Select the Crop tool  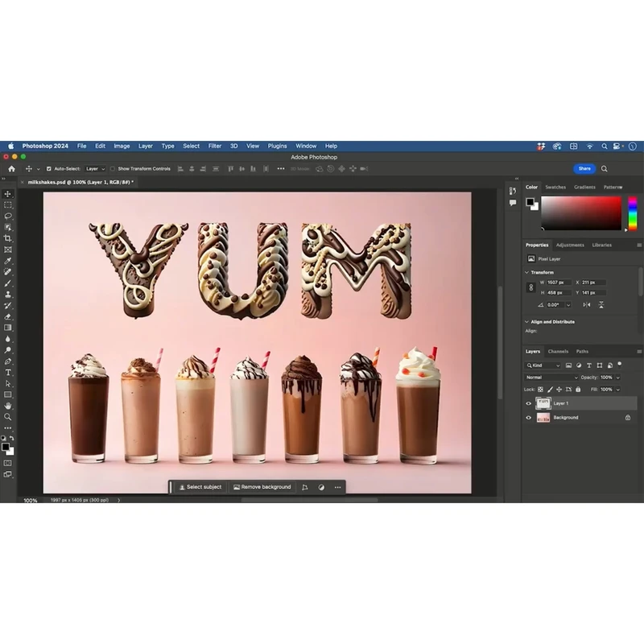[8, 239]
